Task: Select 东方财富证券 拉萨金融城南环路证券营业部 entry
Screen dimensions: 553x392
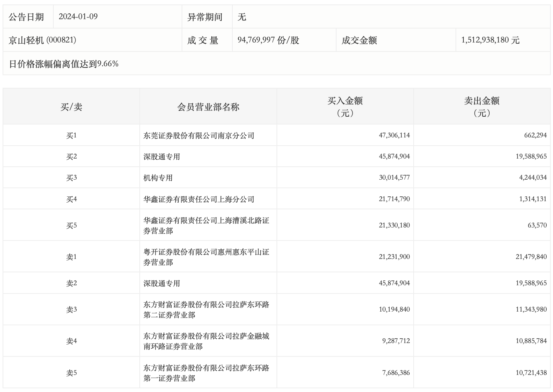Action: click(206, 341)
